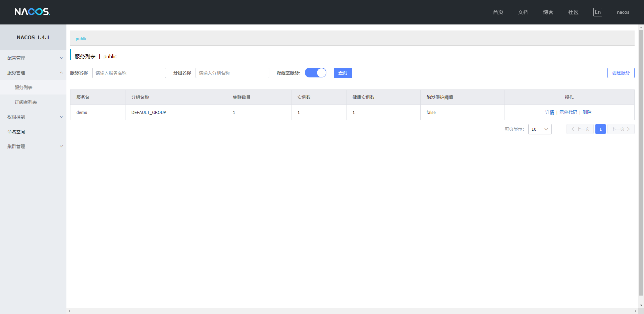Click the 'NACOS 1.4.1' sidebar title
Screen dimensions: 644x314
[33, 37]
